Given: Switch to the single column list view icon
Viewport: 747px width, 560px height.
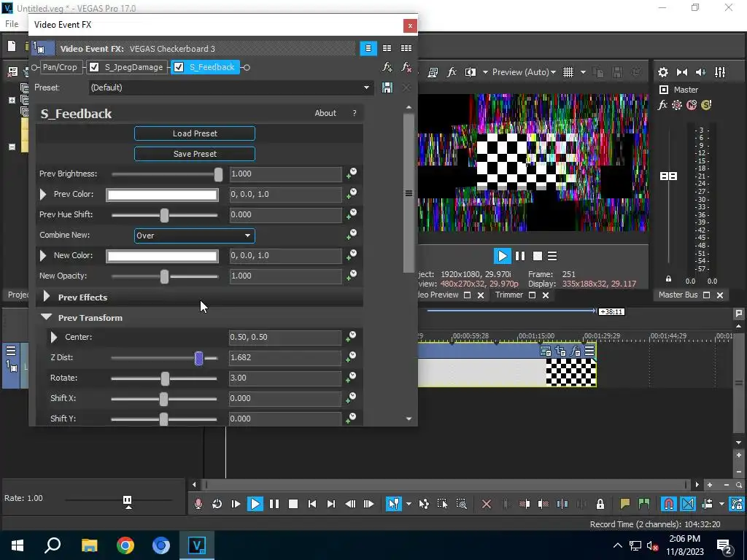Looking at the screenshot, I should (x=368, y=48).
